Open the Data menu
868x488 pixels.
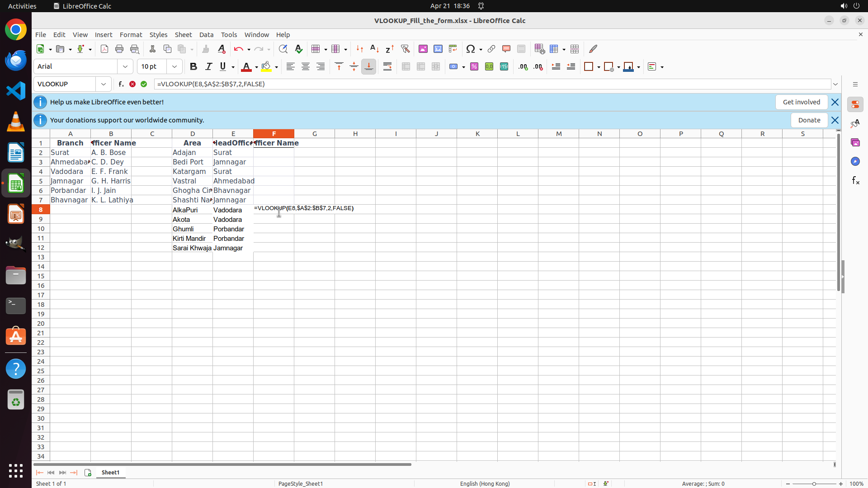[x=206, y=35]
